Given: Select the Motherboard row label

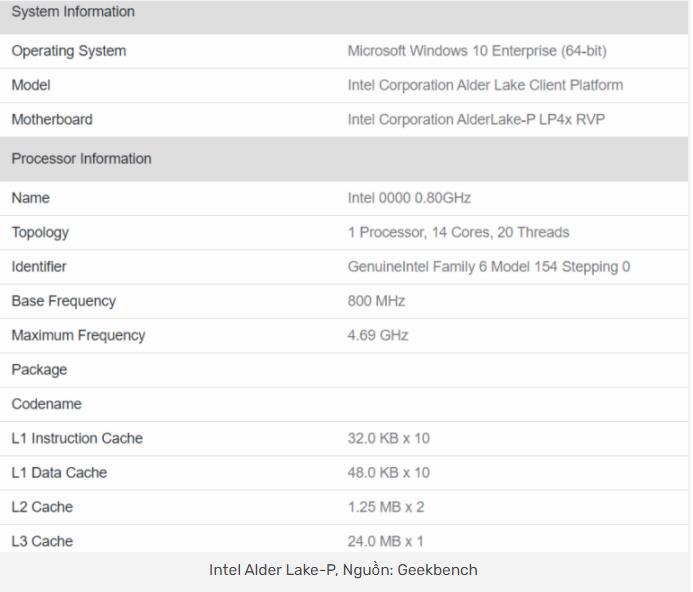Looking at the screenshot, I should coord(52,120).
